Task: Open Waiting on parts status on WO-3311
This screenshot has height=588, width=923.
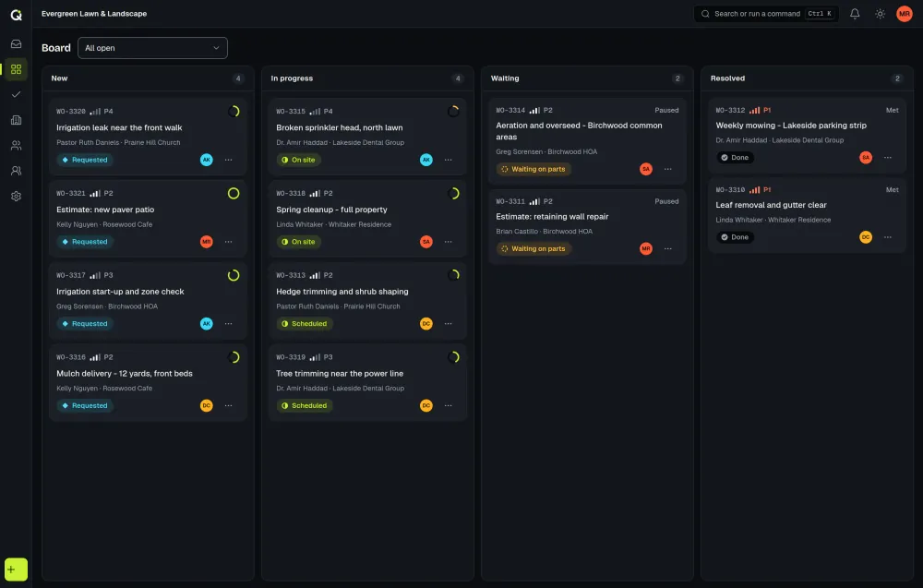Action: tap(533, 248)
